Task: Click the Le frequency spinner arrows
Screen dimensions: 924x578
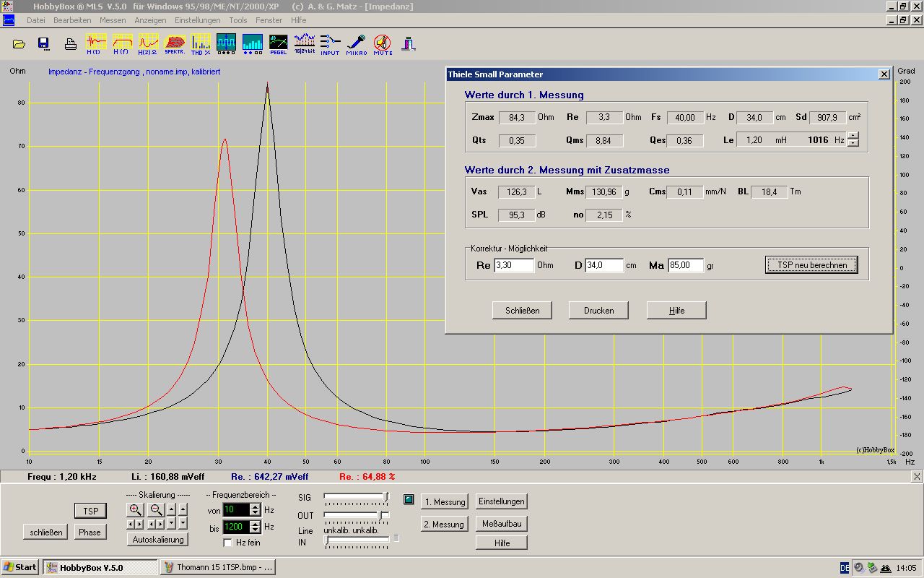Action: (x=853, y=139)
